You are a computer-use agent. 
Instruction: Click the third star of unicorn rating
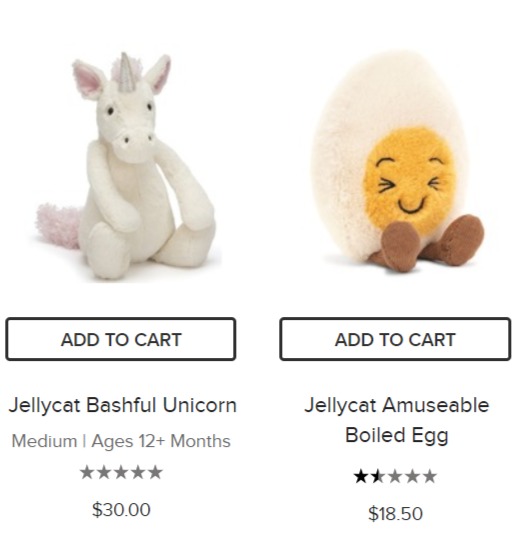[121, 473]
